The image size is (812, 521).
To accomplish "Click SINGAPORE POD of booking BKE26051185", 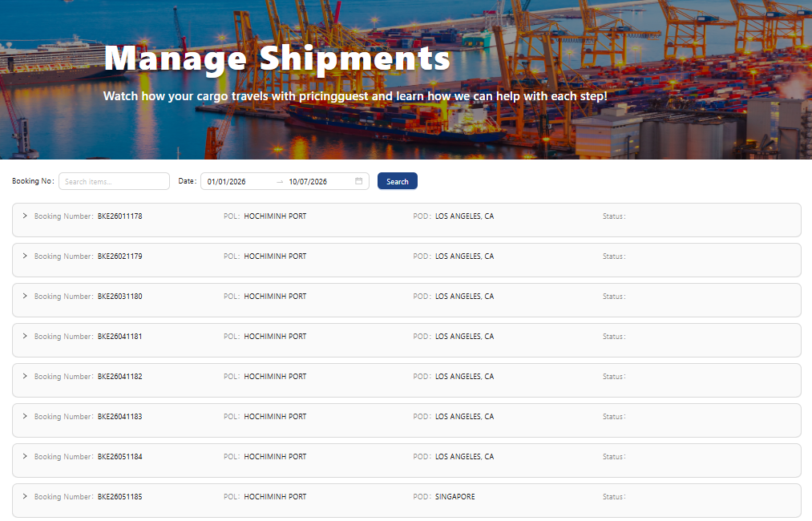I will [x=454, y=497].
